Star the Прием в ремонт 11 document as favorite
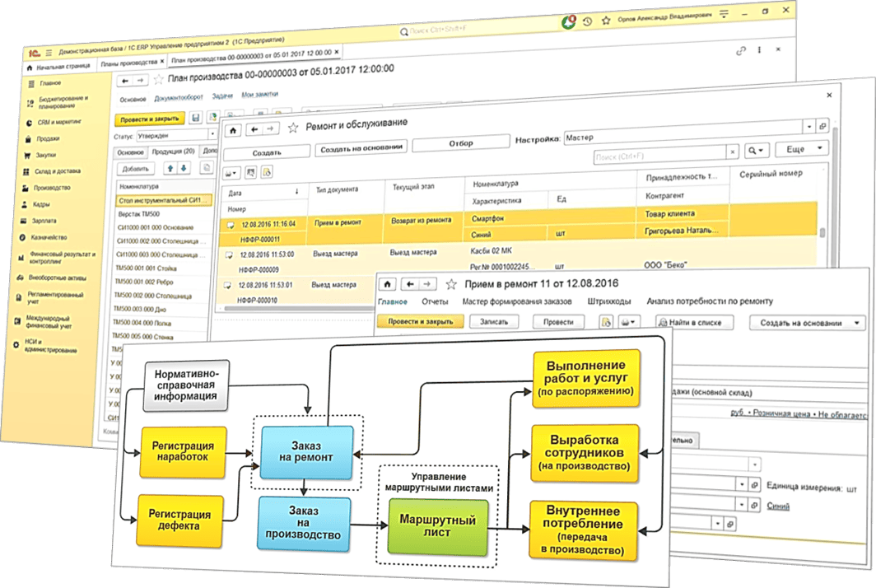This screenshot has height=588, width=876. (x=450, y=284)
